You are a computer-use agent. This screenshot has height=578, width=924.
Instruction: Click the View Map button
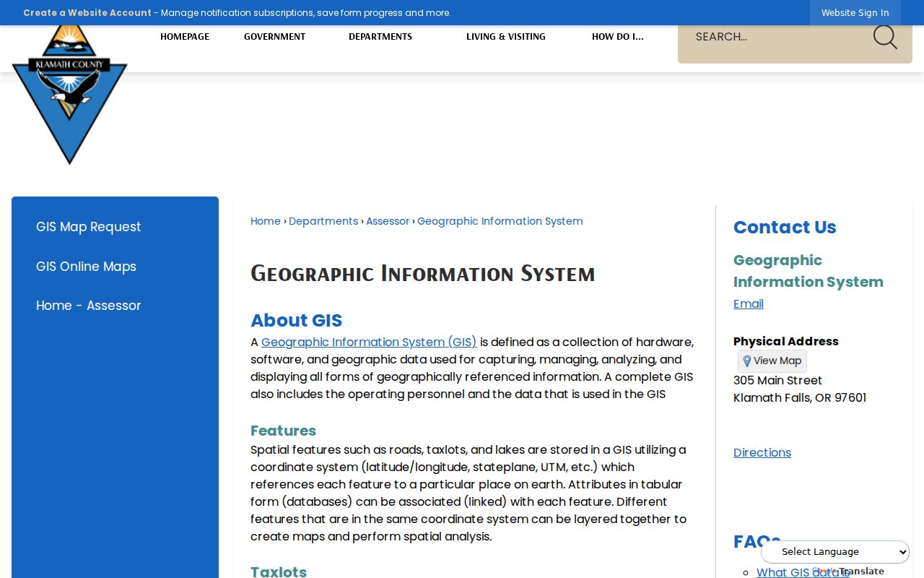[x=772, y=361]
